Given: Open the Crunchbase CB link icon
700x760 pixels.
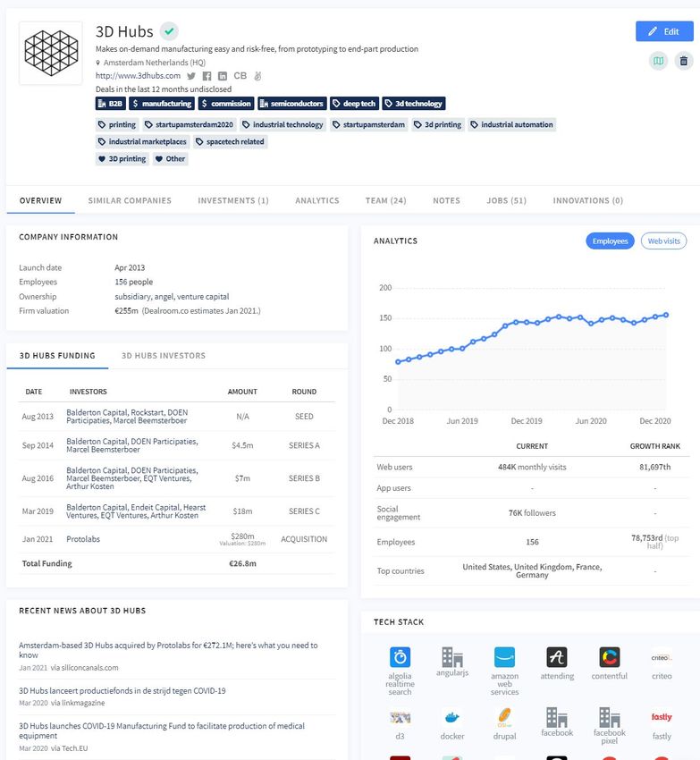Looking at the screenshot, I should (240, 76).
